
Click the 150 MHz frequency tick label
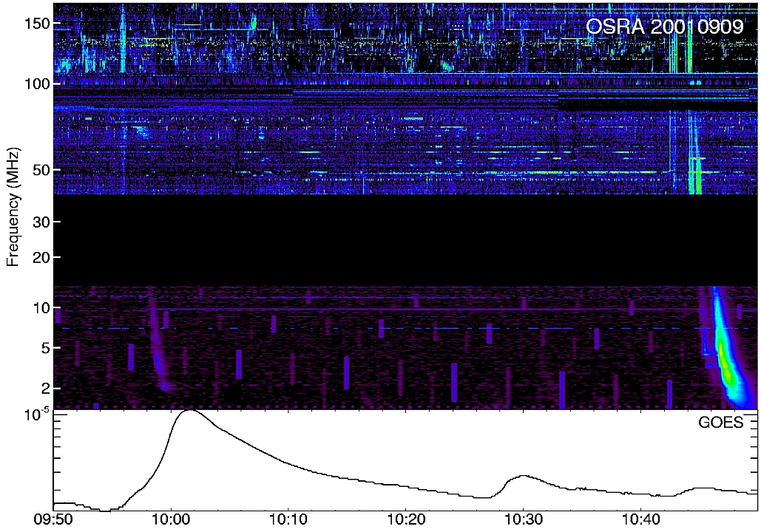point(36,24)
